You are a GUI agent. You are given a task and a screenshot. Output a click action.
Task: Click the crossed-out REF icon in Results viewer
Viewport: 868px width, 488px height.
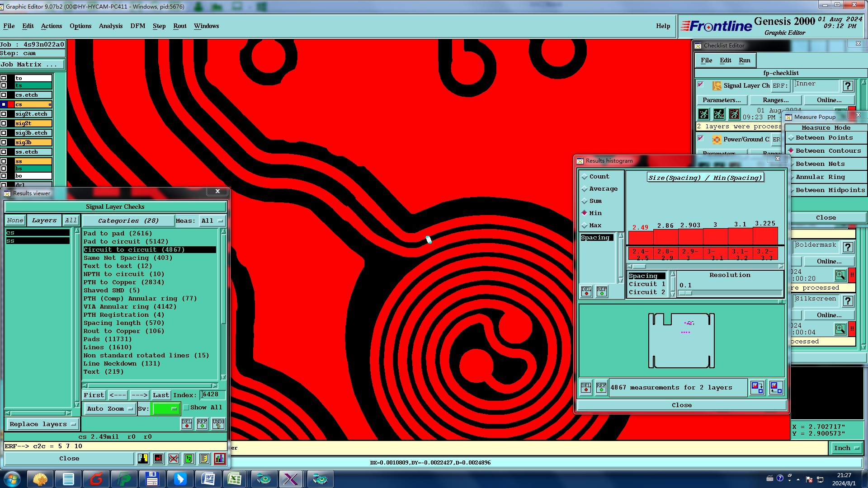(174, 459)
